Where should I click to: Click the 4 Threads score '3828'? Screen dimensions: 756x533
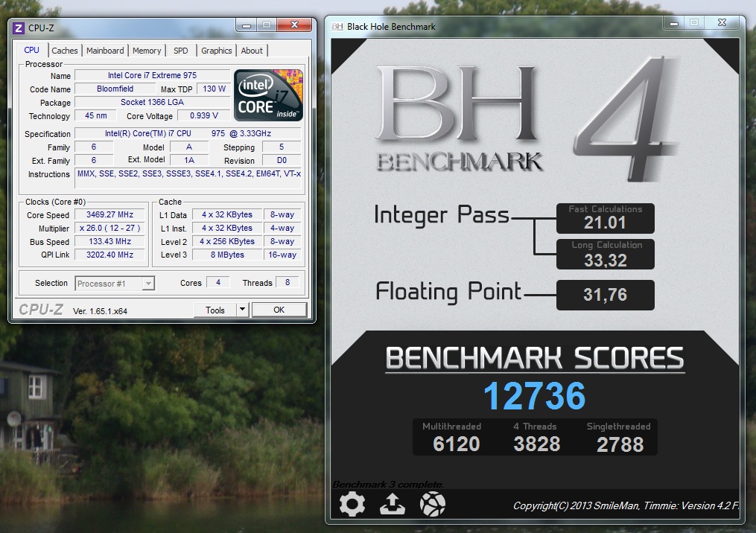tap(536, 444)
